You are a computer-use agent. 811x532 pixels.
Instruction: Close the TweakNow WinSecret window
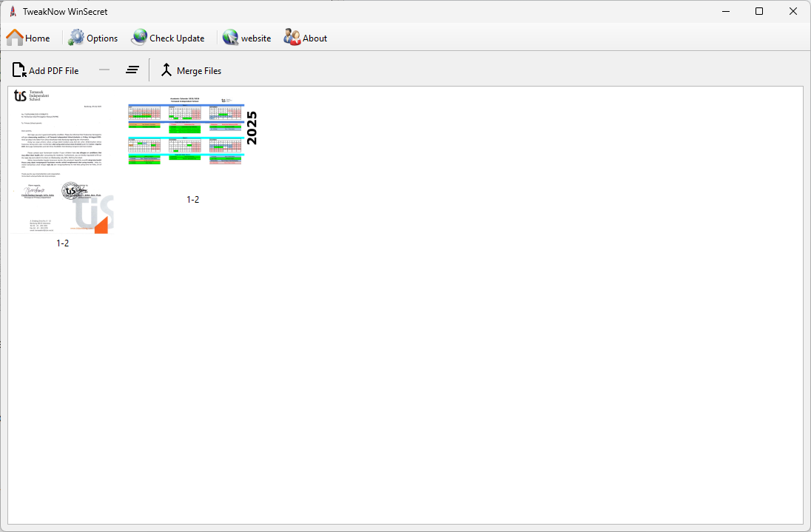tap(793, 11)
